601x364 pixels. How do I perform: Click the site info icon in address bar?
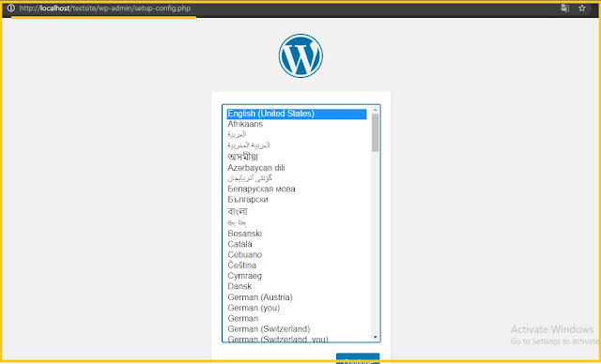coord(11,8)
